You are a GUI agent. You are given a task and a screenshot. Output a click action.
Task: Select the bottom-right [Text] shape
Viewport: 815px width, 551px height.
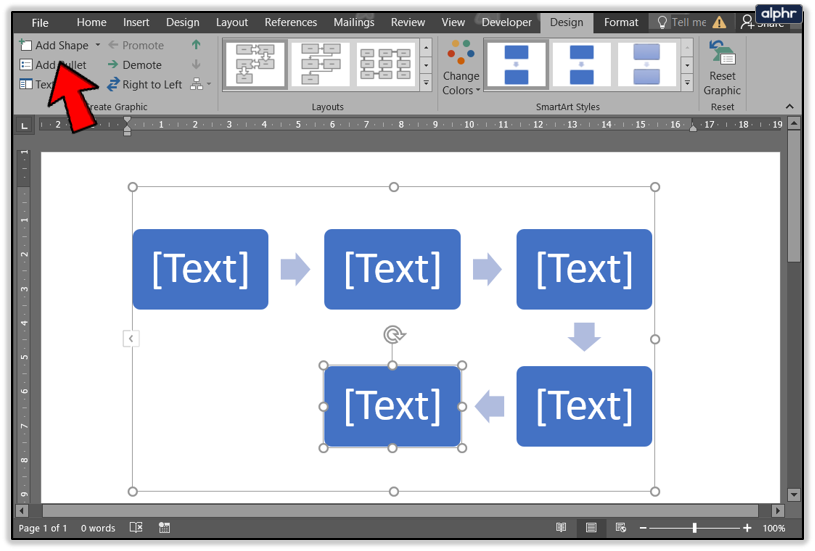[x=584, y=406]
